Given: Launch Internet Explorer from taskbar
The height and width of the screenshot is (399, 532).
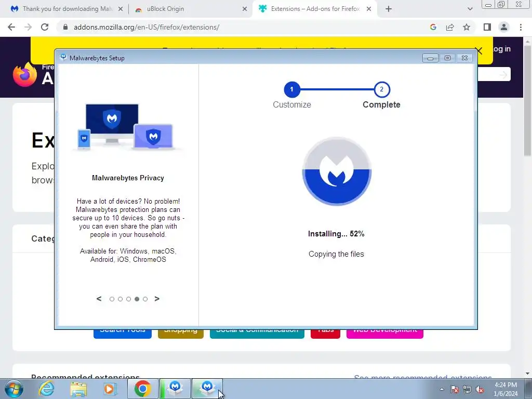Looking at the screenshot, I should point(46,389).
